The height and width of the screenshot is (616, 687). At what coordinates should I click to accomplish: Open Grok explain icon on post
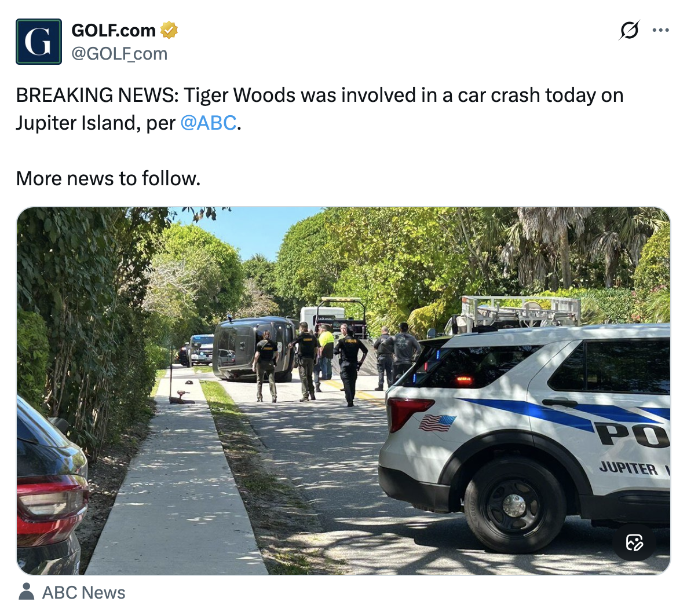click(x=629, y=30)
